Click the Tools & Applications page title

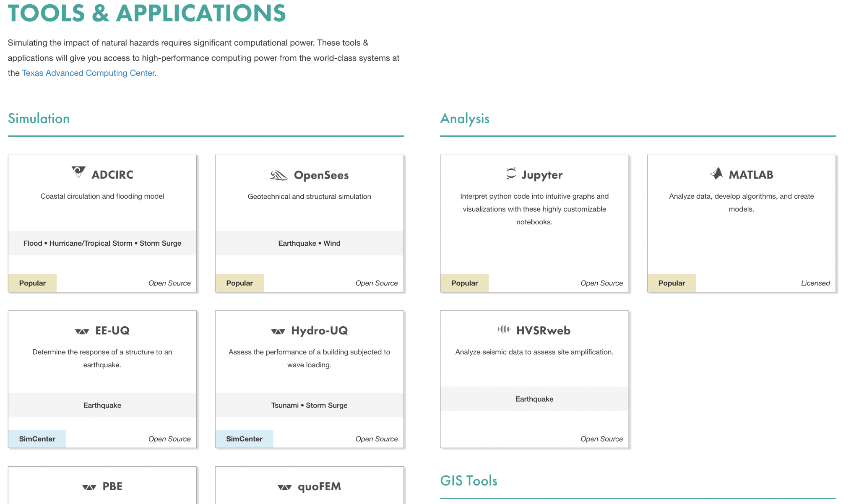coord(147,13)
